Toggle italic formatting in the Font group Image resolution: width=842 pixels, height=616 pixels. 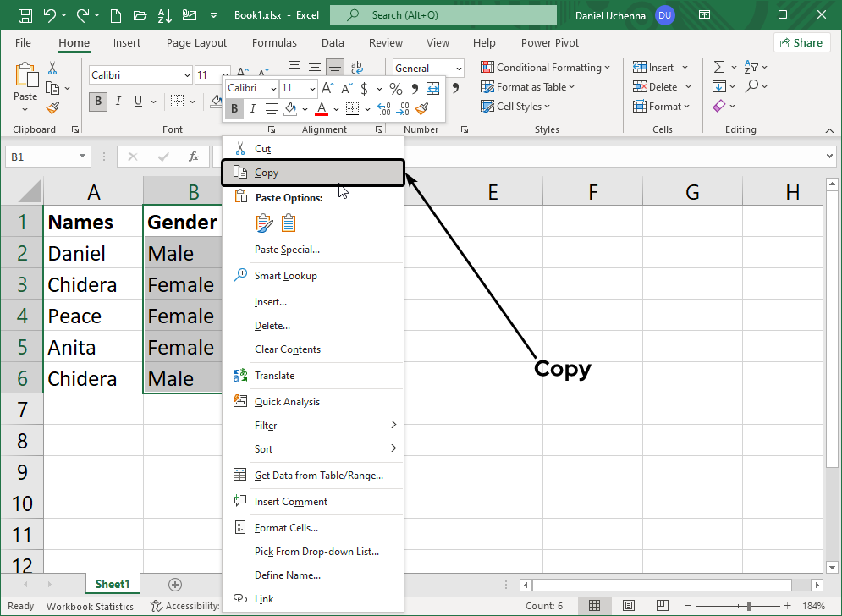pos(117,101)
